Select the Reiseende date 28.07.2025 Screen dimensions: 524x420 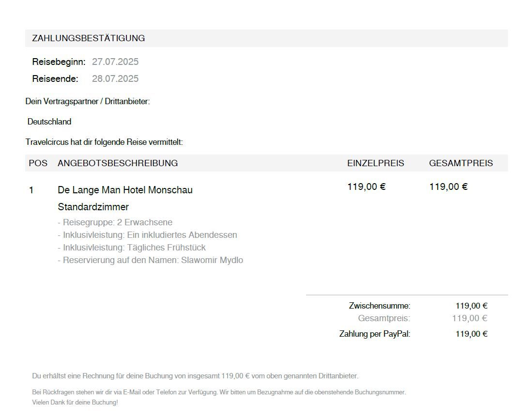[115, 78]
